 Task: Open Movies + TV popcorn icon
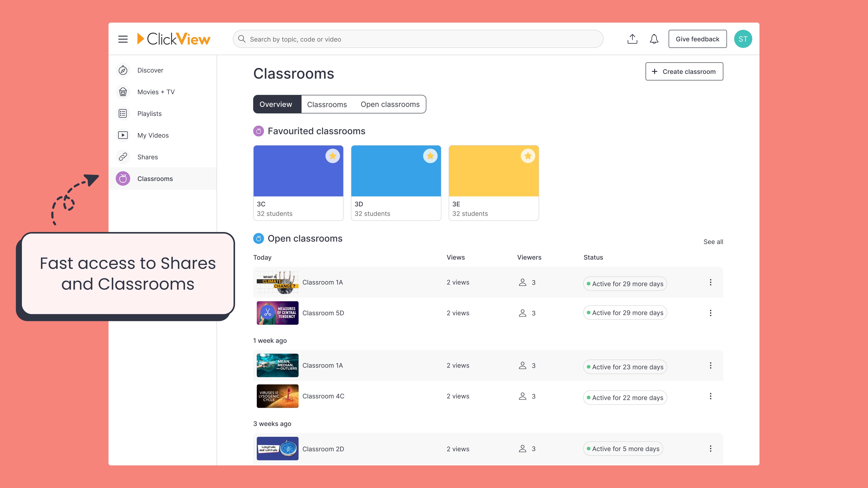coord(123,92)
